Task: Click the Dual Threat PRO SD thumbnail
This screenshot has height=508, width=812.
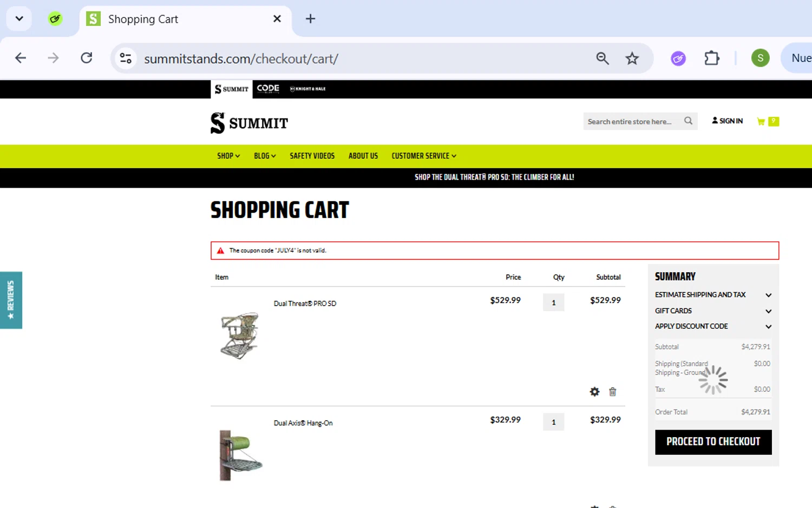Action: click(x=240, y=335)
